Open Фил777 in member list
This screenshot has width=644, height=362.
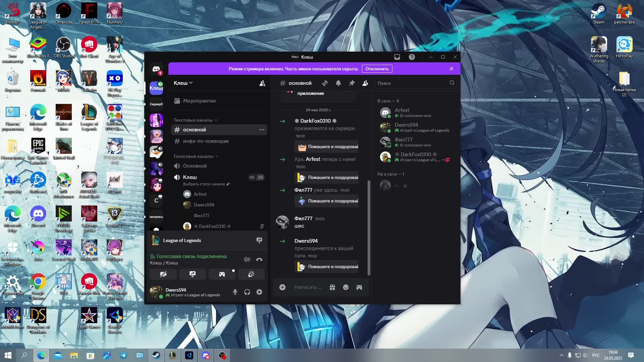tap(416, 142)
